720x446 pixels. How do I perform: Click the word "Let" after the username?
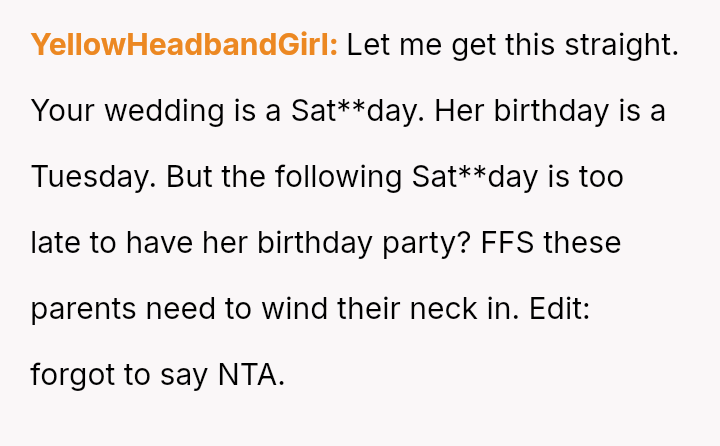[x=368, y=45]
